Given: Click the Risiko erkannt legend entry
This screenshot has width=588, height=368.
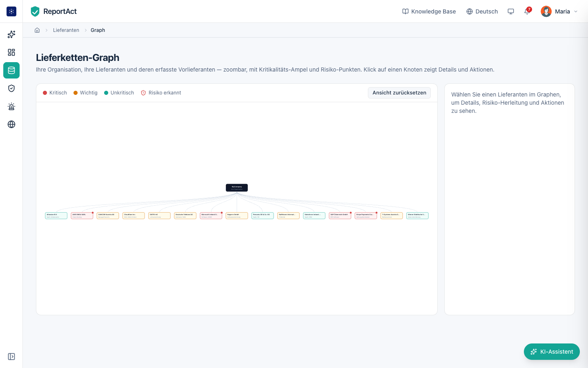Looking at the screenshot, I should click(x=161, y=93).
